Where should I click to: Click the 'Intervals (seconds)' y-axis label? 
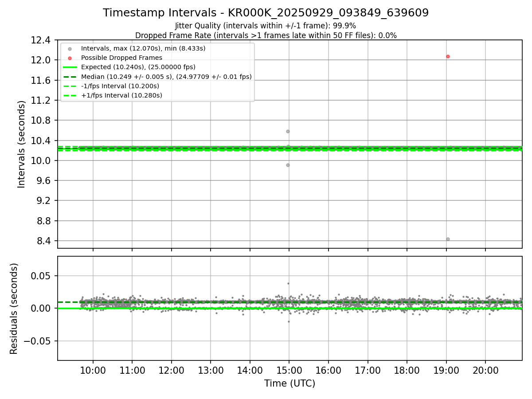22,144
